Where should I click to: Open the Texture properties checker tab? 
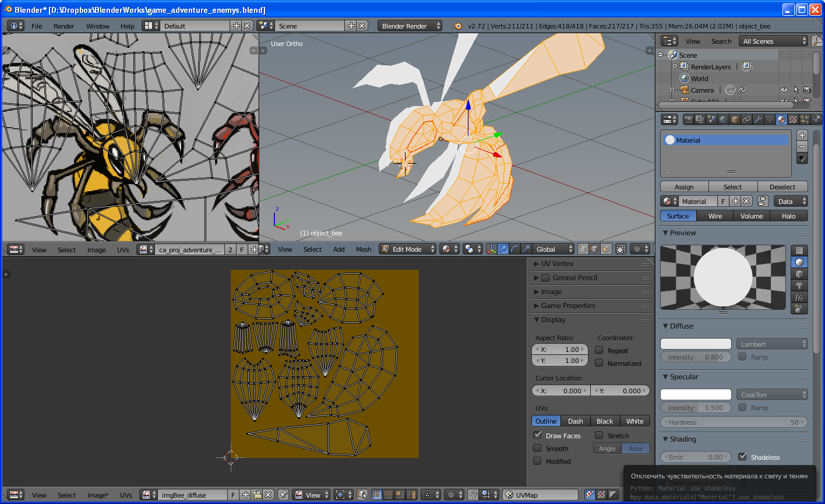793,119
